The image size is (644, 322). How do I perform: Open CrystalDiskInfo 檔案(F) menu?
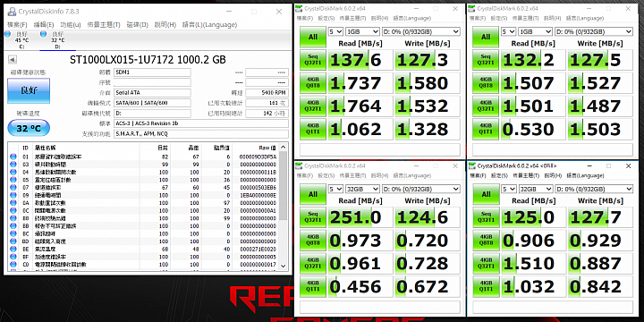coord(17,25)
